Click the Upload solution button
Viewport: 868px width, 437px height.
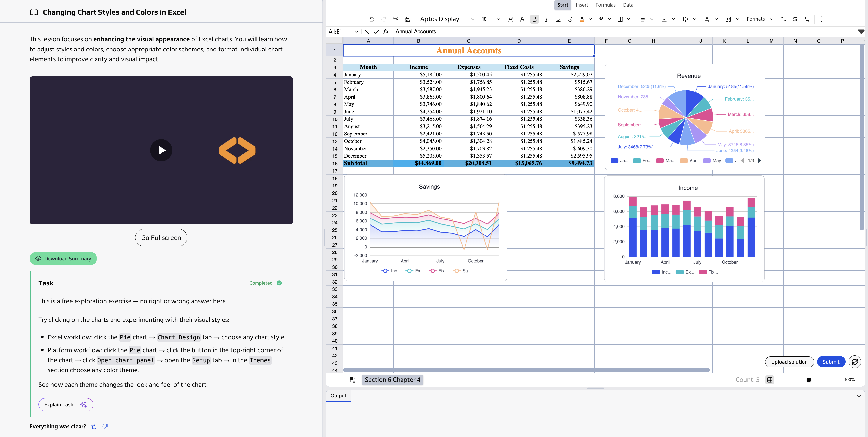click(x=789, y=362)
